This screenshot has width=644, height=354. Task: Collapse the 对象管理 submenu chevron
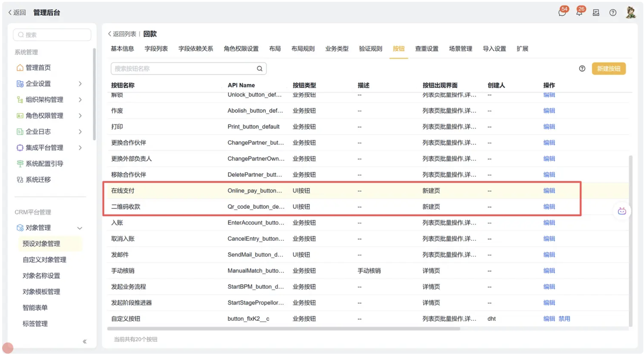click(x=80, y=228)
